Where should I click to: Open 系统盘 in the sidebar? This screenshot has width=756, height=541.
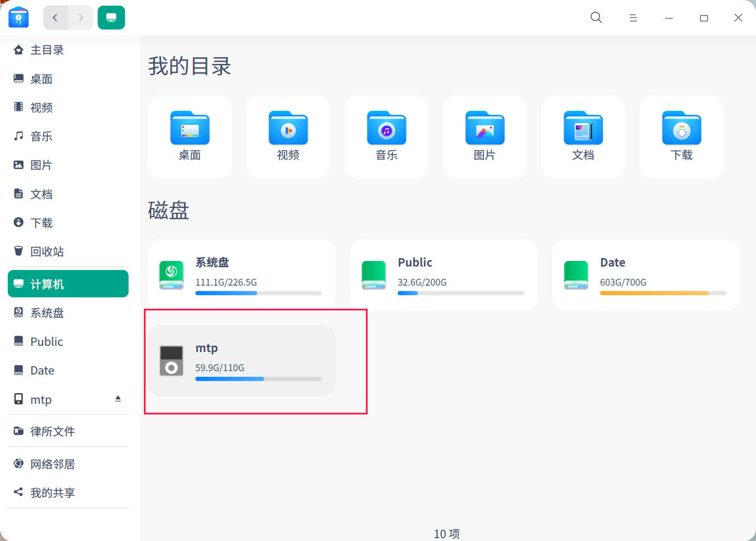pos(68,313)
